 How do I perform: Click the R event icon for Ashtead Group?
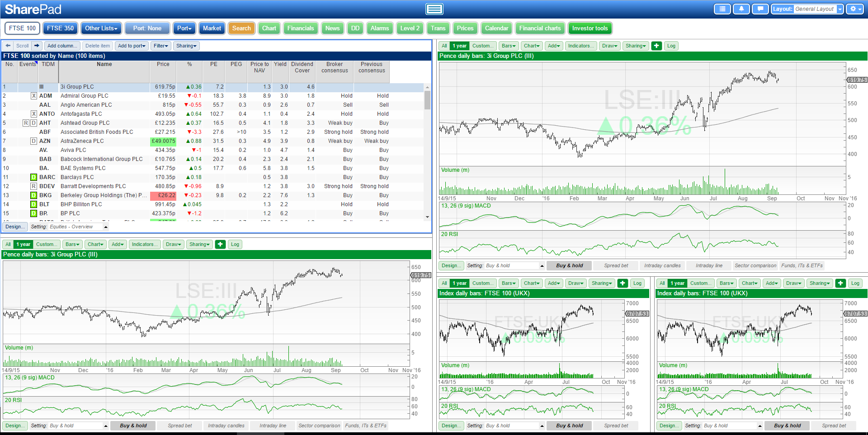26,123
